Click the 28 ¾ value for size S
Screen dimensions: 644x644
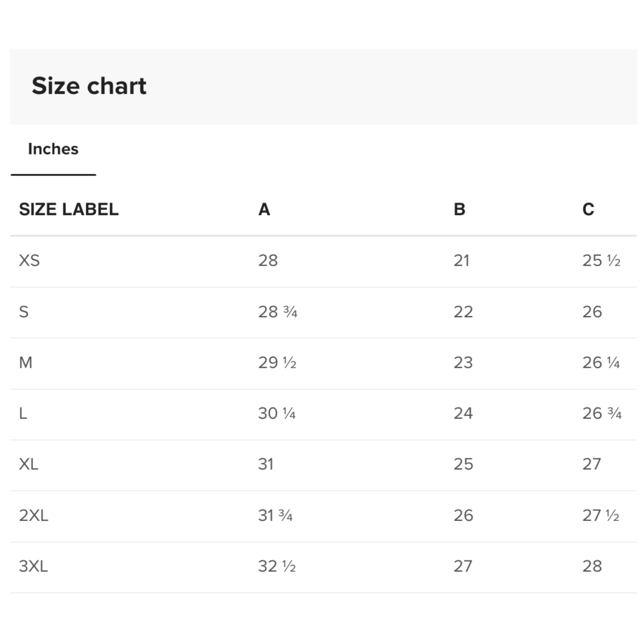pos(278,312)
